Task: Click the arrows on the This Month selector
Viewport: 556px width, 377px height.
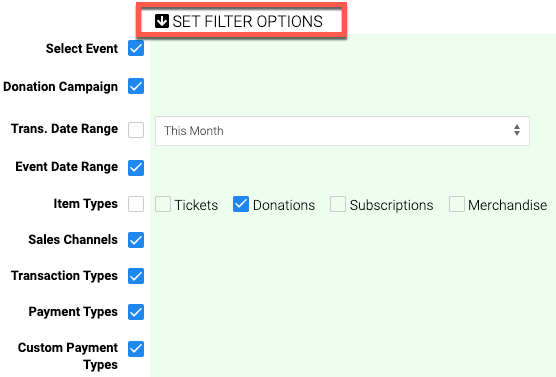Action: pos(517,130)
